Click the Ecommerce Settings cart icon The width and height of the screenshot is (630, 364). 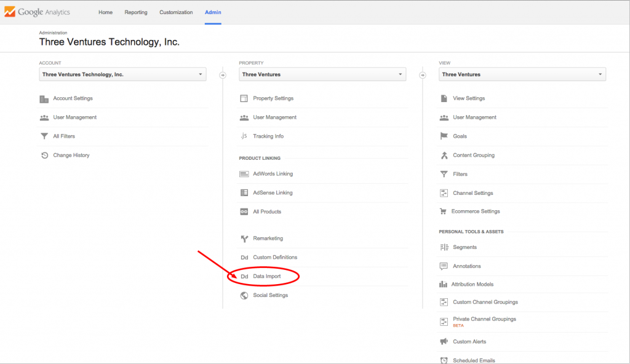[x=443, y=212]
